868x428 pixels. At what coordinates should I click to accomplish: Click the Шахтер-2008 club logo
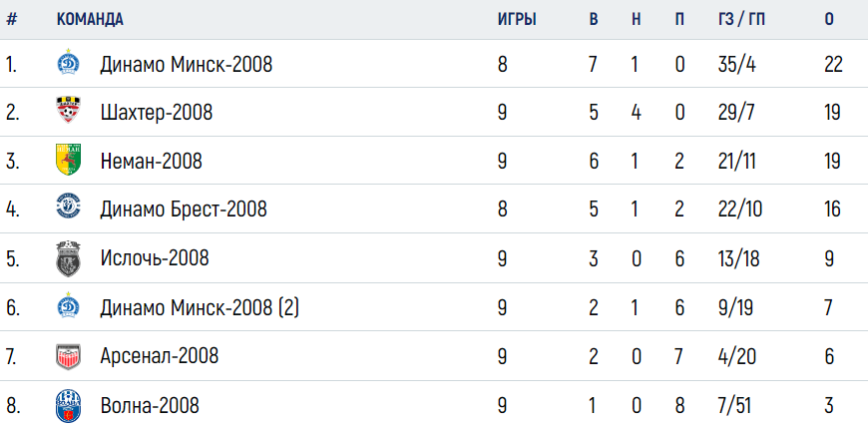click(68, 110)
